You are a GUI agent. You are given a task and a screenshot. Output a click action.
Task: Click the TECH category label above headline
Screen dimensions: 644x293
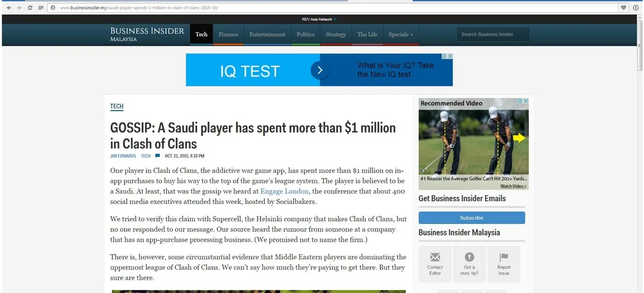click(117, 106)
